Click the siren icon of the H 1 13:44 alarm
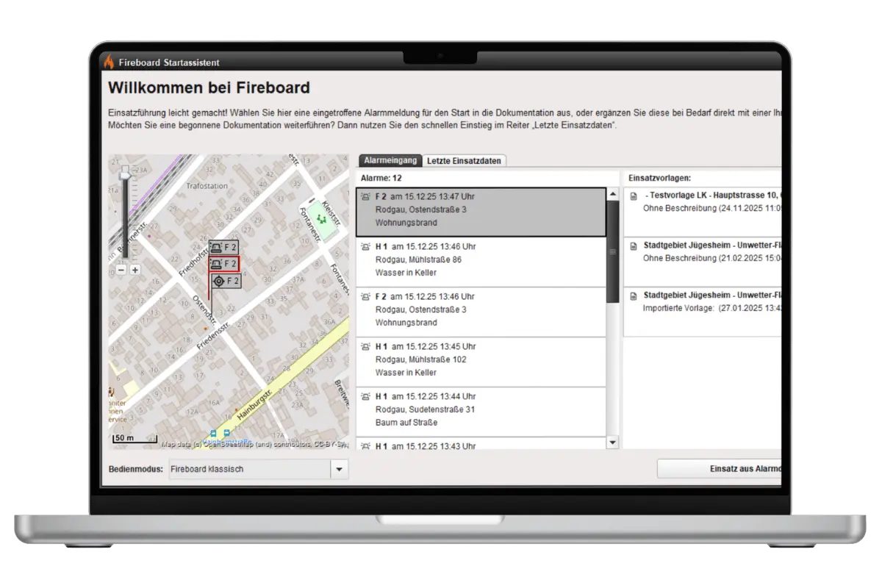Viewport: 882px width, 588px height. point(365,396)
